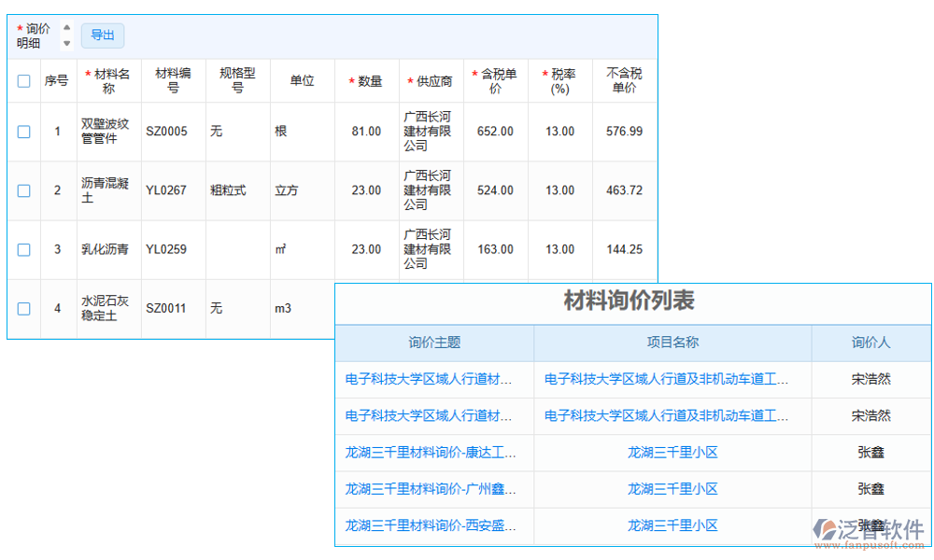Click the 导出 export button

pyautogui.click(x=103, y=35)
